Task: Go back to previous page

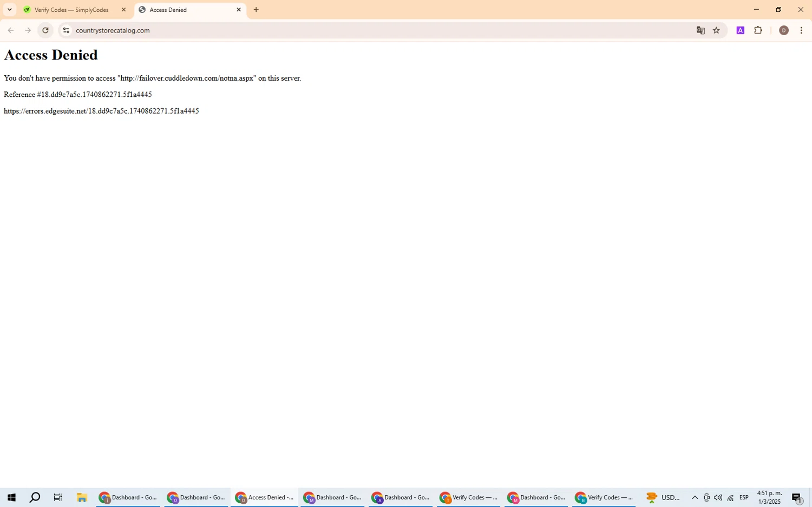Action: pos(11,30)
